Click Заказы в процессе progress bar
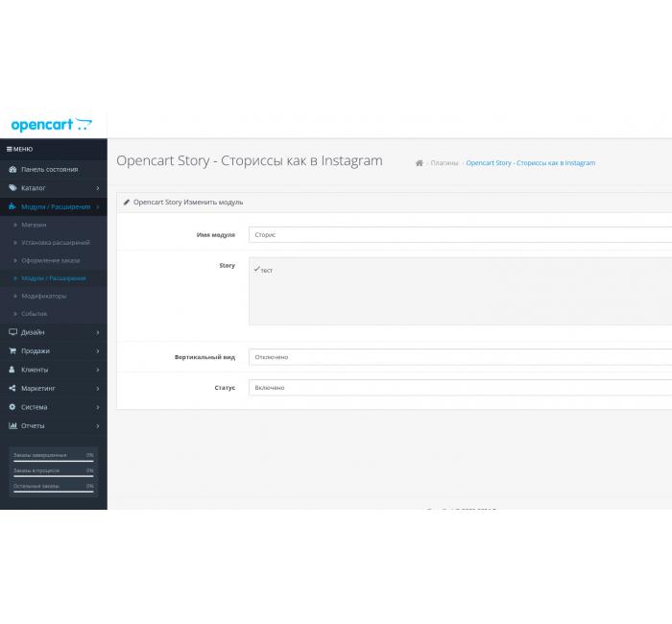672x624 pixels. [x=54, y=476]
